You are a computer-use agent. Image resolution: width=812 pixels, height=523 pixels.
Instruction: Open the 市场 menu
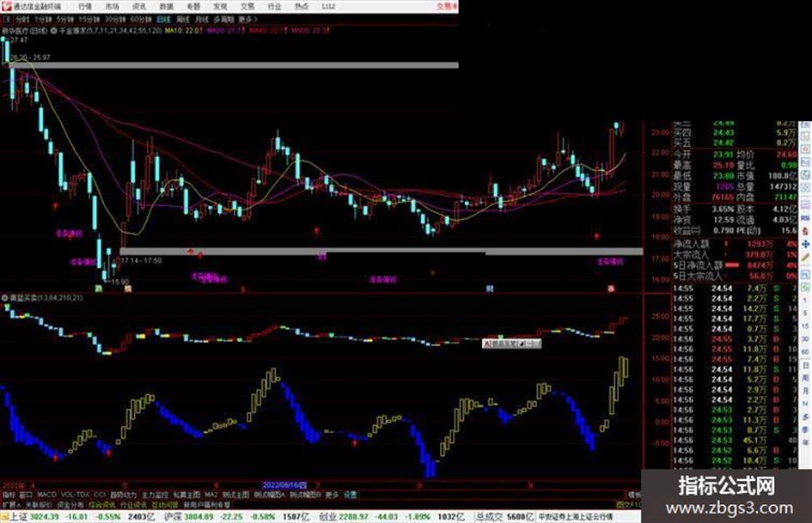pyautogui.click(x=112, y=6)
